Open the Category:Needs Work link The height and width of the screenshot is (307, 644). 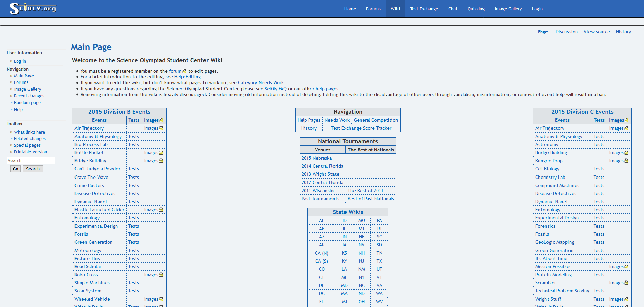[261, 82]
